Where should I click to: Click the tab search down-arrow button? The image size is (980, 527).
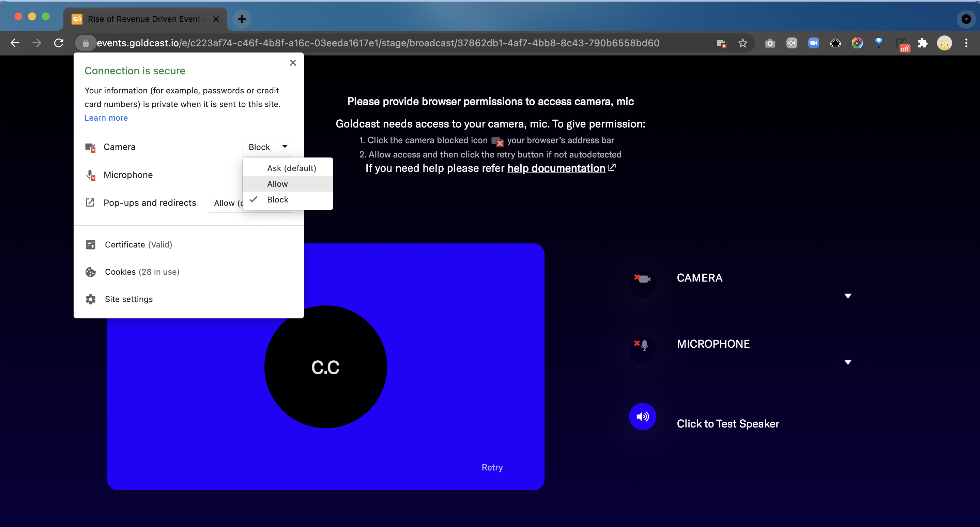pos(966,19)
